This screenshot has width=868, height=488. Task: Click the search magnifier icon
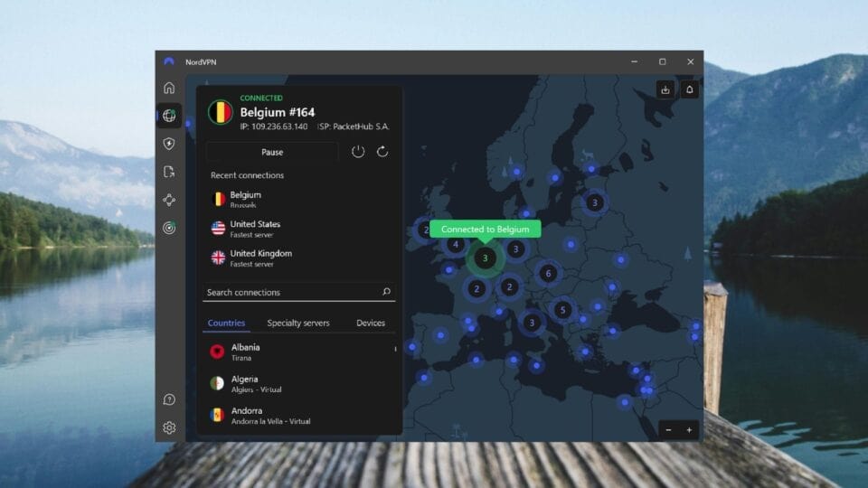coord(386,292)
